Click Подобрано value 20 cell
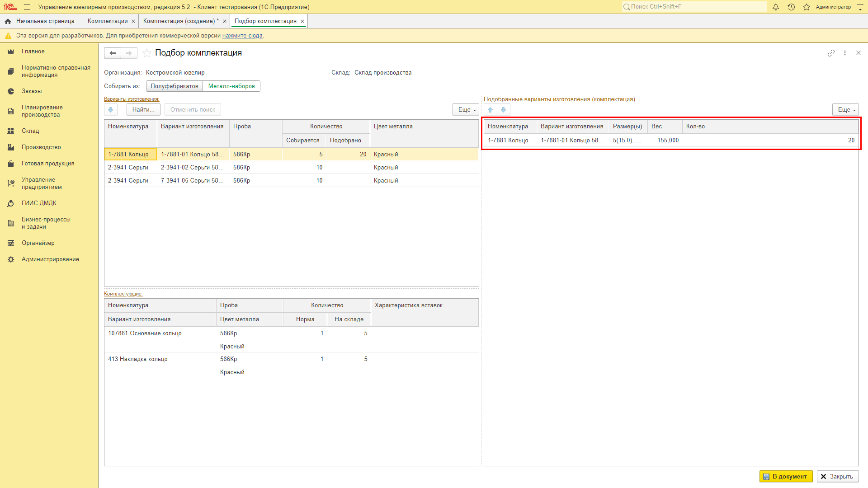 (x=348, y=155)
